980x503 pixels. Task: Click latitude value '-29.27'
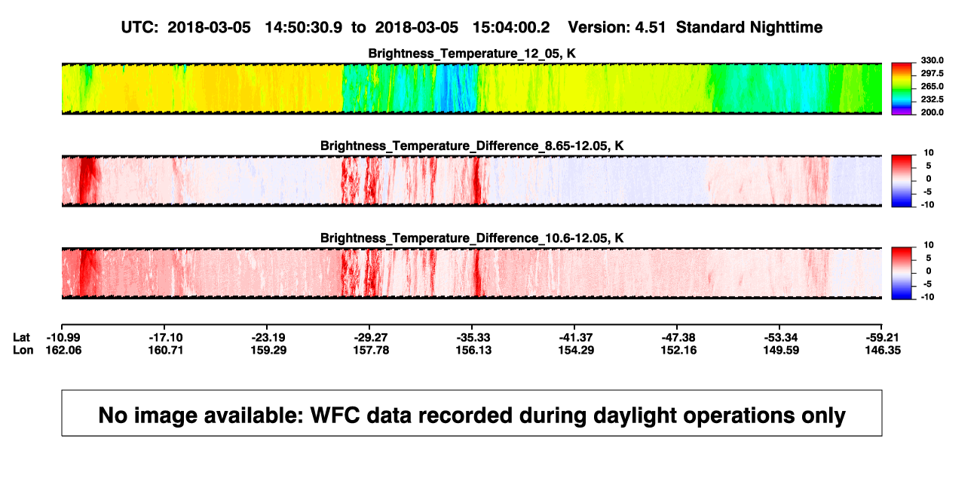(x=371, y=337)
